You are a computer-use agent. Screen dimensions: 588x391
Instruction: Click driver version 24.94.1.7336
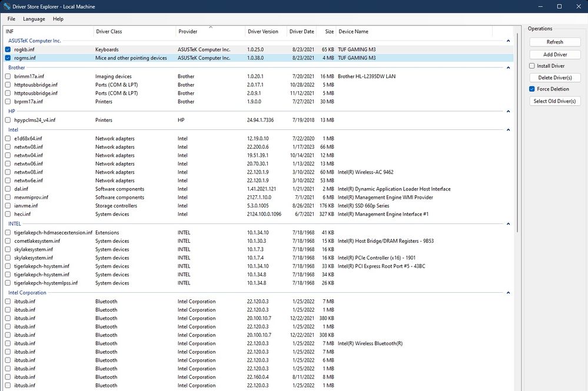pyautogui.click(x=260, y=120)
